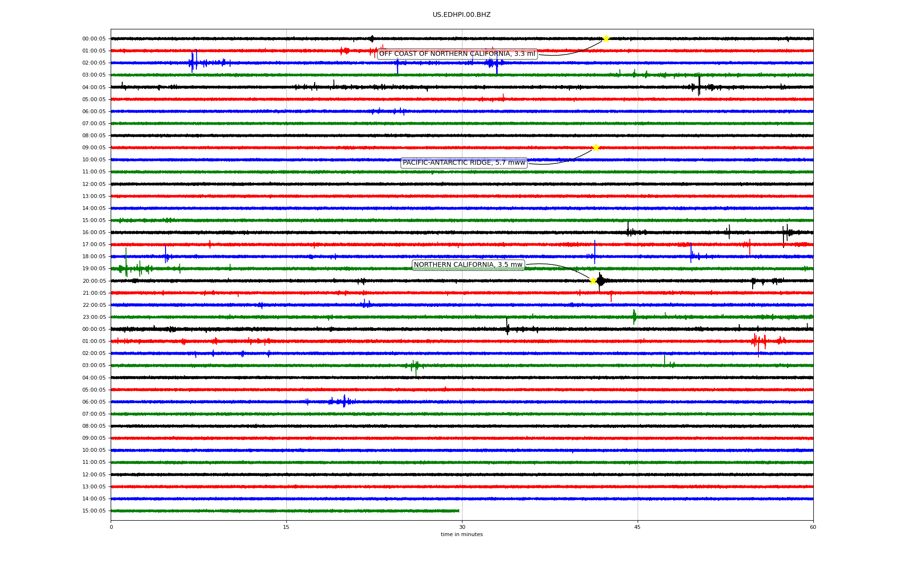The image size is (924, 578).
Task: Click the plot title US.EDHPI.00.BHZ
Action: pyautogui.click(x=462, y=15)
